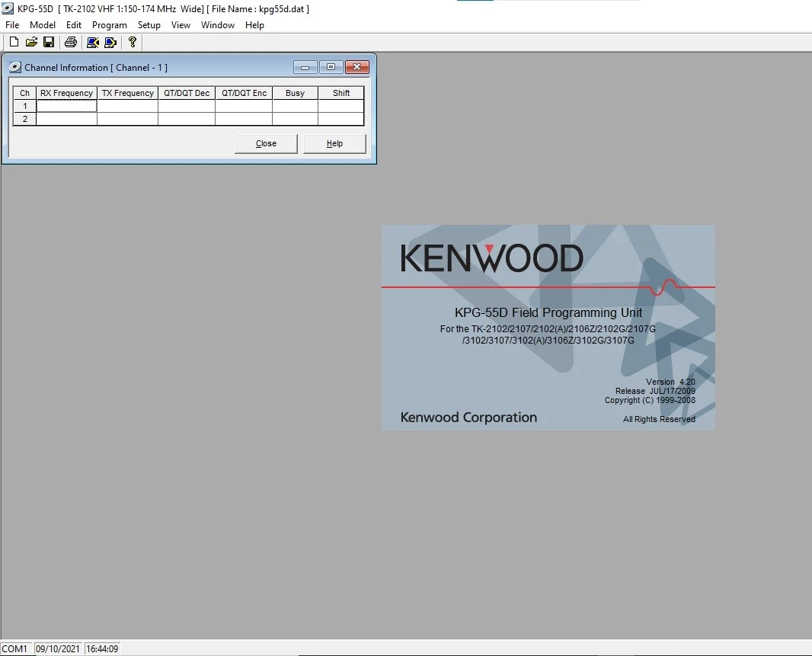The image size is (812, 656).
Task: Select the QT/DQT Enc cell for channel 1
Action: 244,106
